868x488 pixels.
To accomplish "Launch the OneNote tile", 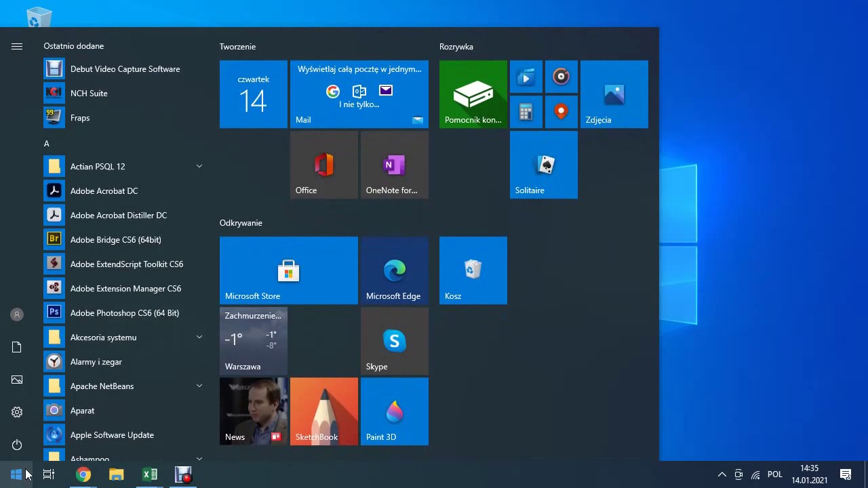I will click(x=395, y=165).
